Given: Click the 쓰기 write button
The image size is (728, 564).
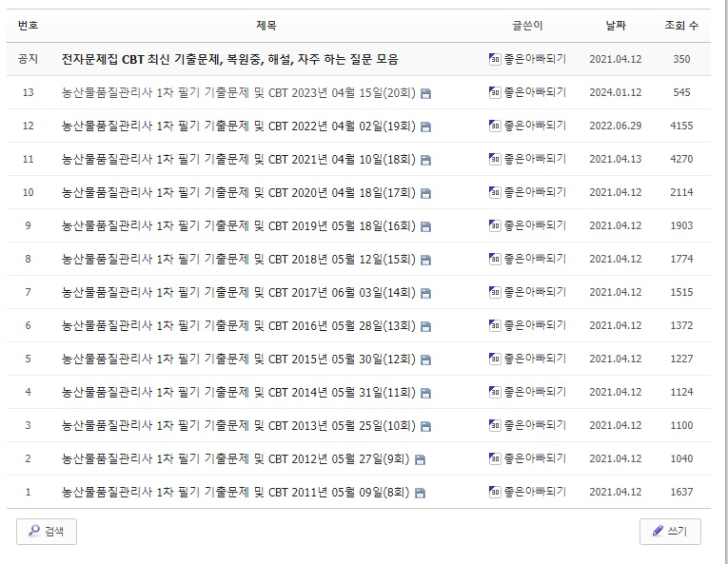Looking at the screenshot, I should [x=670, y=531].
